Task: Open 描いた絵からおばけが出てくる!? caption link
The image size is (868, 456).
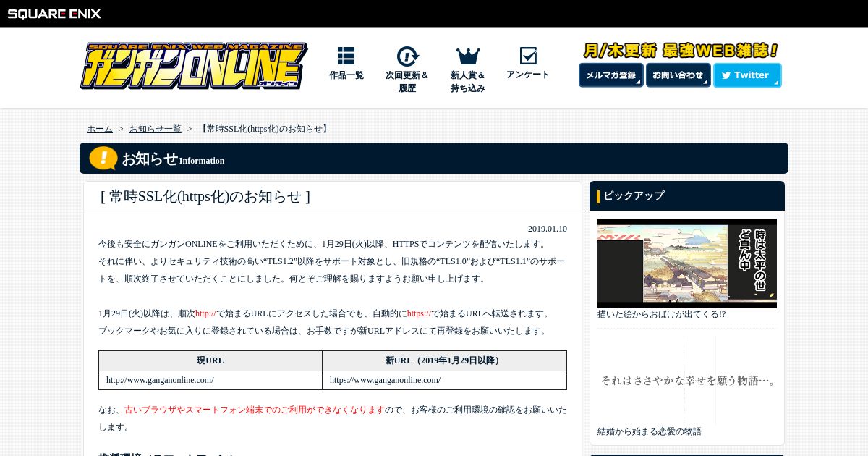Action: click(661, 314)
